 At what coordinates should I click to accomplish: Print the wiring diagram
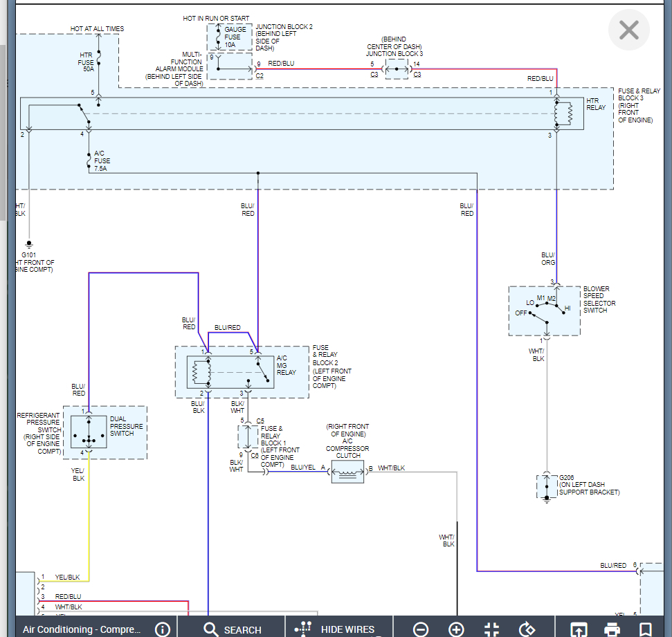click(x=612, y=629)
